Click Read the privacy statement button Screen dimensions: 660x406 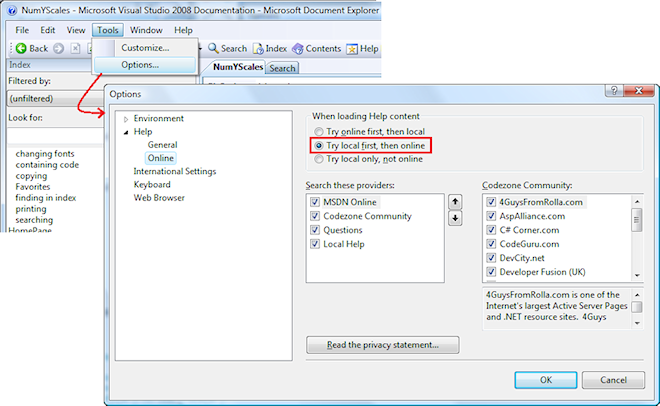(382, 345)
